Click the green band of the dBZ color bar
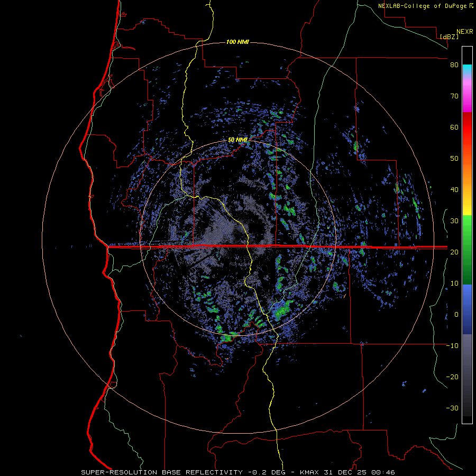This screenshot has height=476, width=476. click(467, 250)
